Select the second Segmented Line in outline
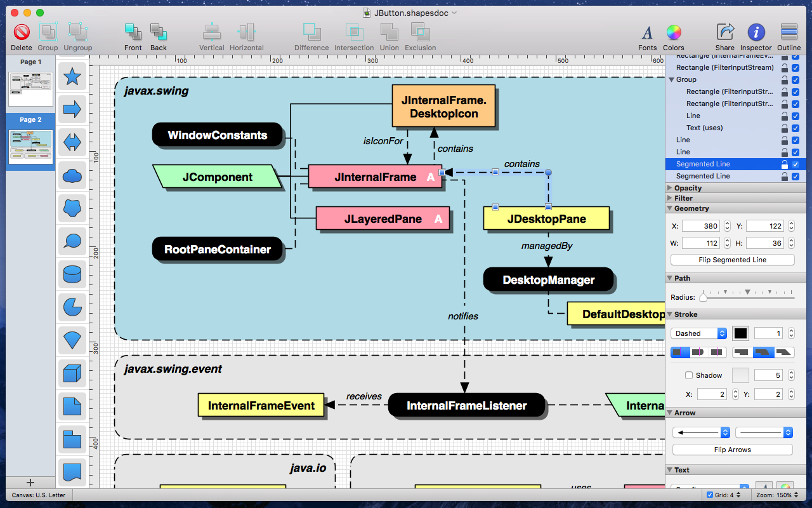Screen dimensions: 812x508 point(703,176)
